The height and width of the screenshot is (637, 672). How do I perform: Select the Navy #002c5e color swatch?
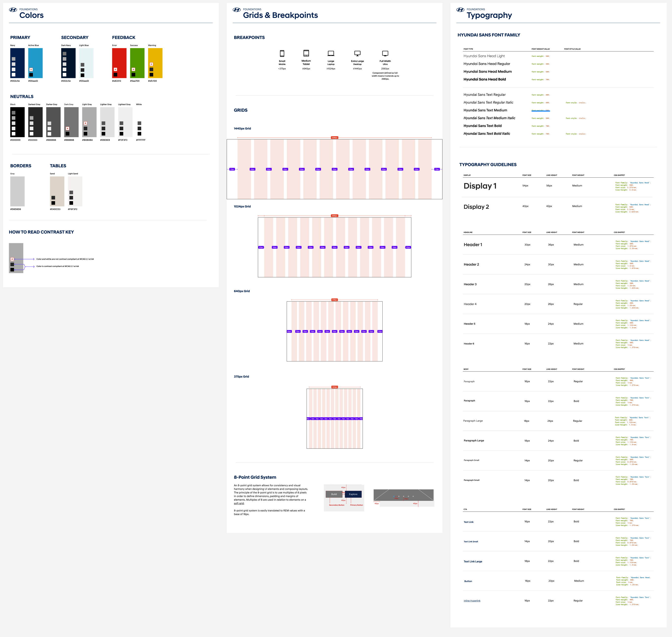pos(17,63)
